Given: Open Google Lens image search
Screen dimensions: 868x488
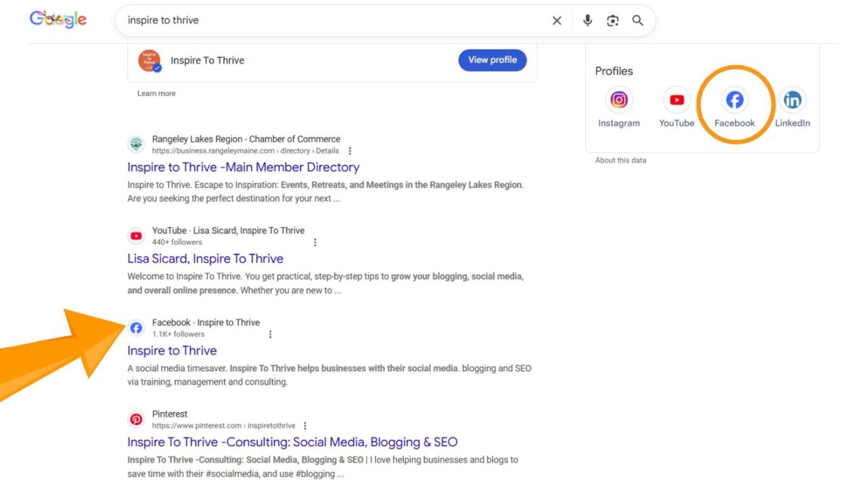Looking at the screenshot, I should click(x=613, y=20).
